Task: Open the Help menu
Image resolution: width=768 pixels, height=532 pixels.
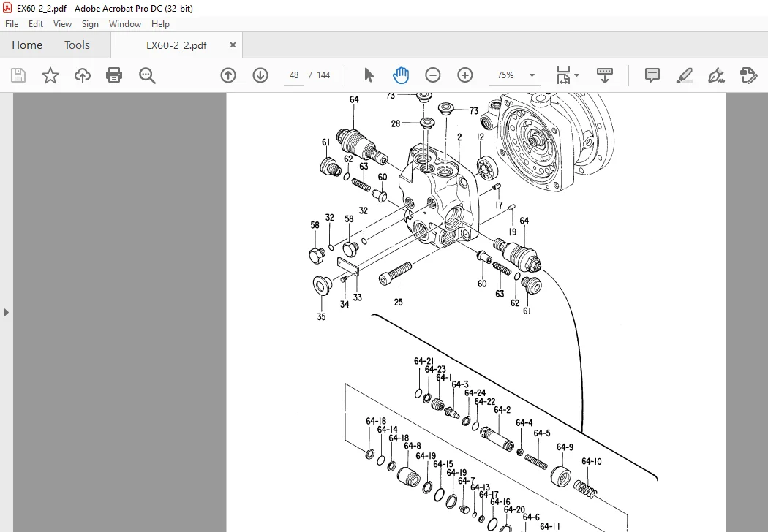Action: tap(160, 24)
